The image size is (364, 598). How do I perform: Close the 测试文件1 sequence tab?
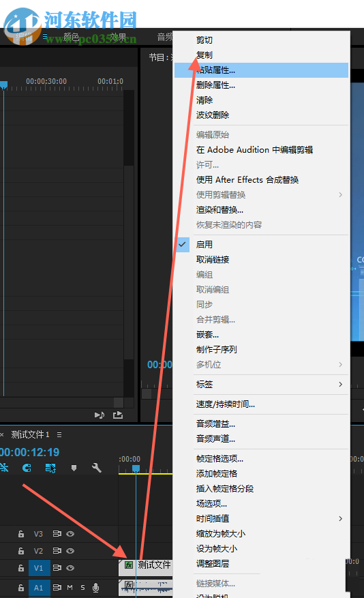tap(2, 435)
